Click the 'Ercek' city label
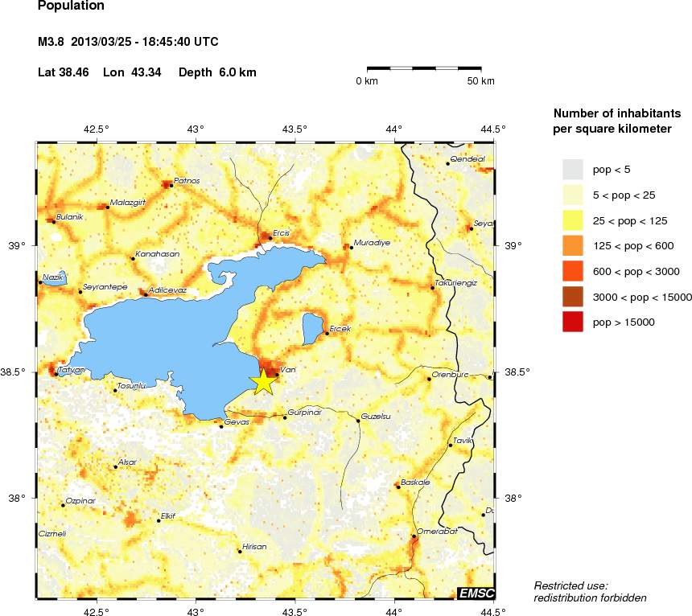The width and height of the screenshot is (692, 616). (x=340, y=328)
